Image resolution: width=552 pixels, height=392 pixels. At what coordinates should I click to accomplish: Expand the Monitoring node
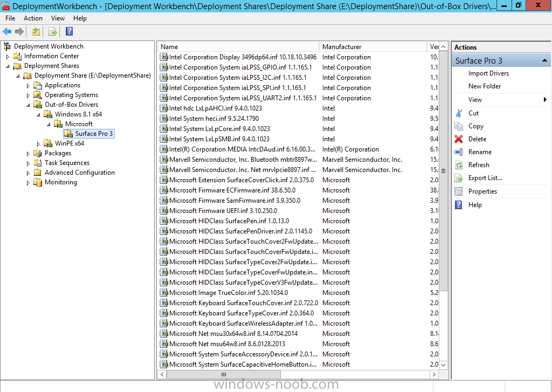(28, 182)
